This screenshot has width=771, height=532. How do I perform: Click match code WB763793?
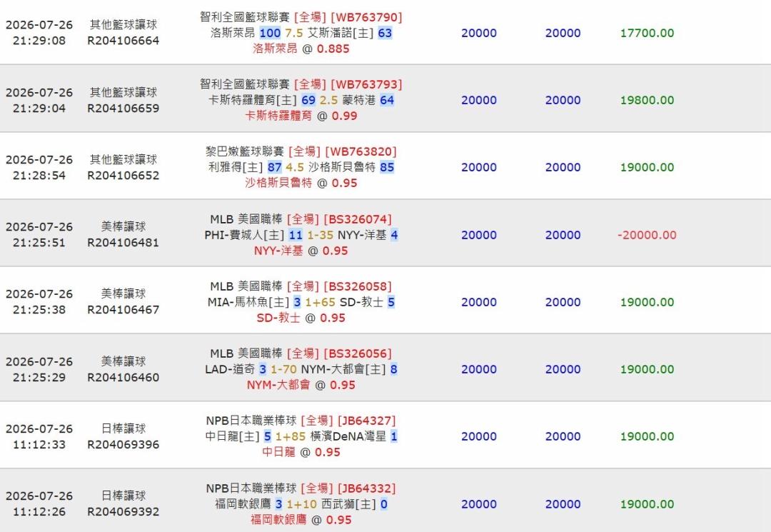pos(366,84)
